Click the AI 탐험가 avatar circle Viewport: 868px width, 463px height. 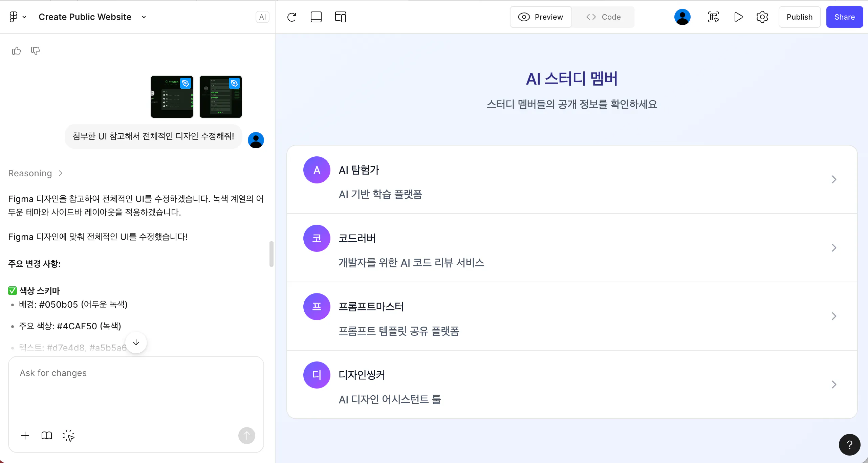[x=317, y=170]
